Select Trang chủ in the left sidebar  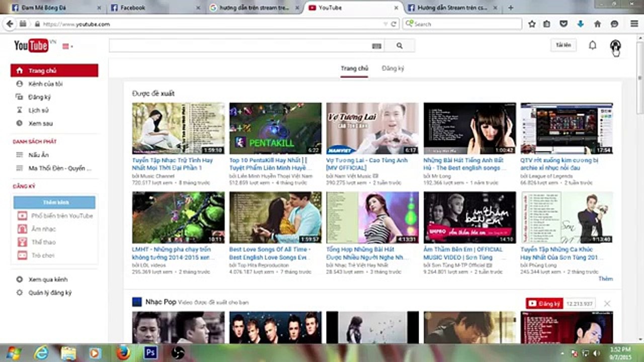(54, 71)
